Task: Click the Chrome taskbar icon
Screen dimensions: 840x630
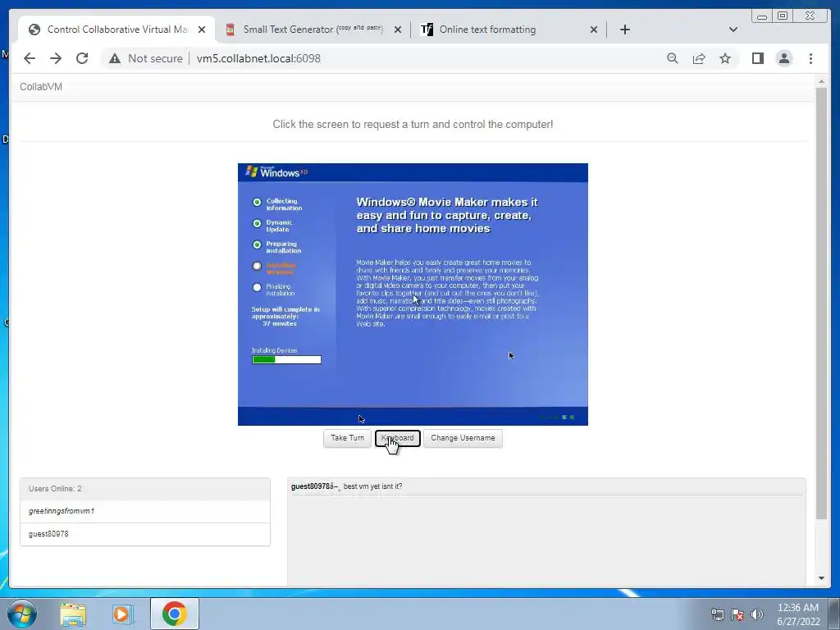Action: [174, 614]
